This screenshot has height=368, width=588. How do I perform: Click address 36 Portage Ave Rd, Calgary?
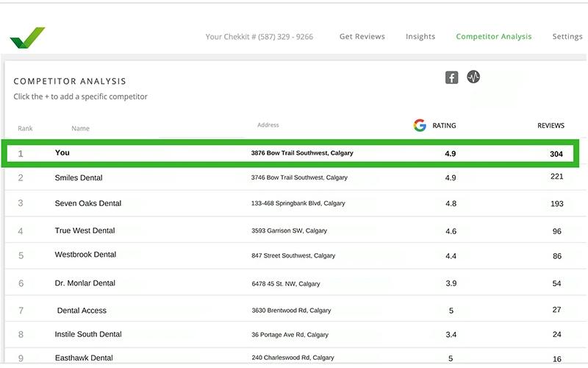coord(290,335)
